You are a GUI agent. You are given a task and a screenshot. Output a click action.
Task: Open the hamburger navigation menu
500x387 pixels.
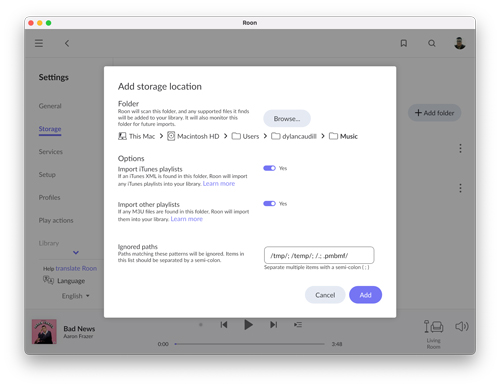click(39, 43)
